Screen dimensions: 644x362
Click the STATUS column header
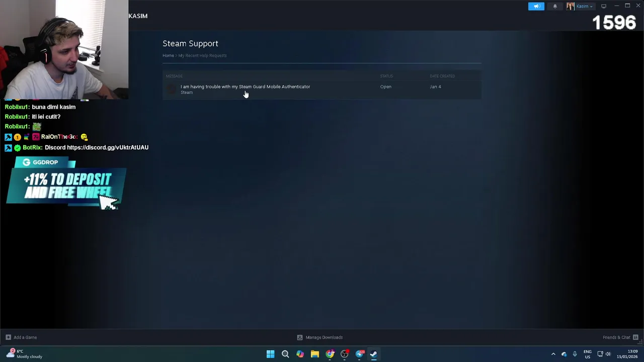[386, 76]
